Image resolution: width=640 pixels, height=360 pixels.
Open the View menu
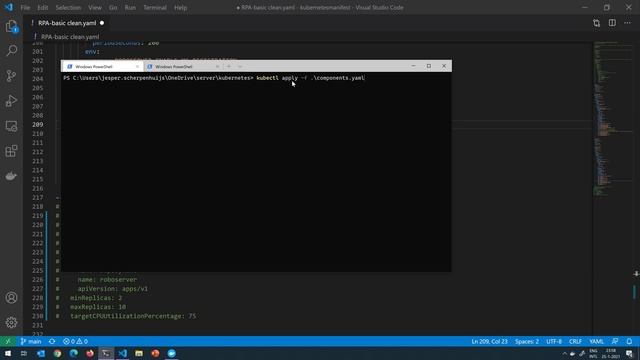95,7
